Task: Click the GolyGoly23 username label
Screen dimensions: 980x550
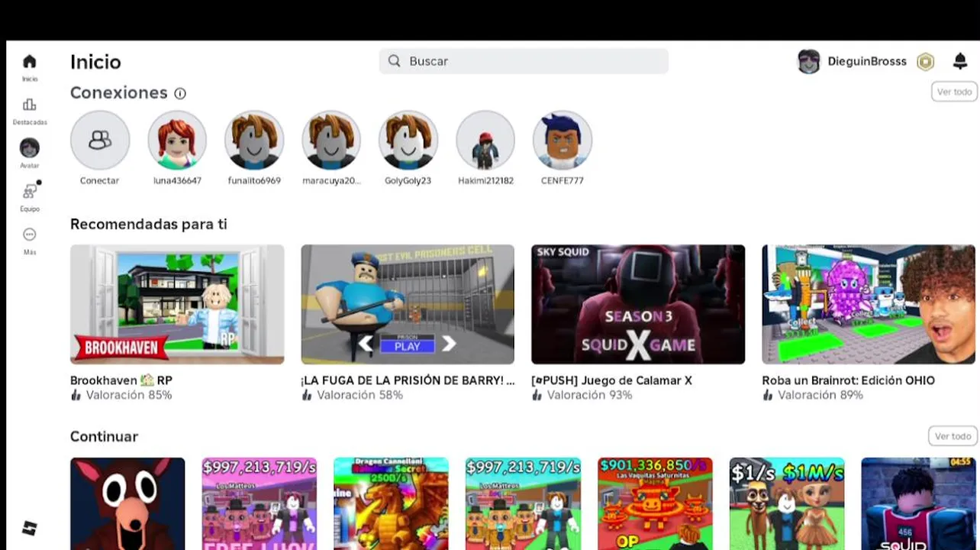Action: click(408, 181)
